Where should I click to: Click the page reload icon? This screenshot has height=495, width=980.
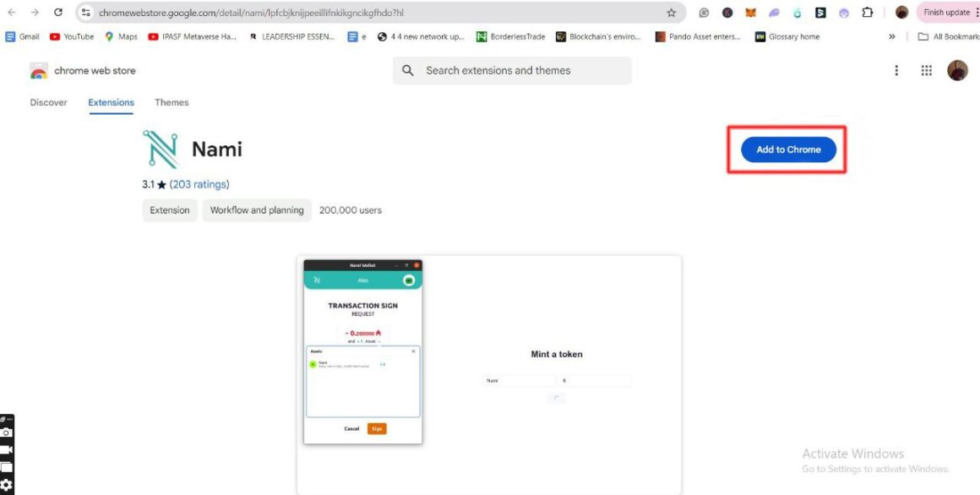tap(57, 12)
